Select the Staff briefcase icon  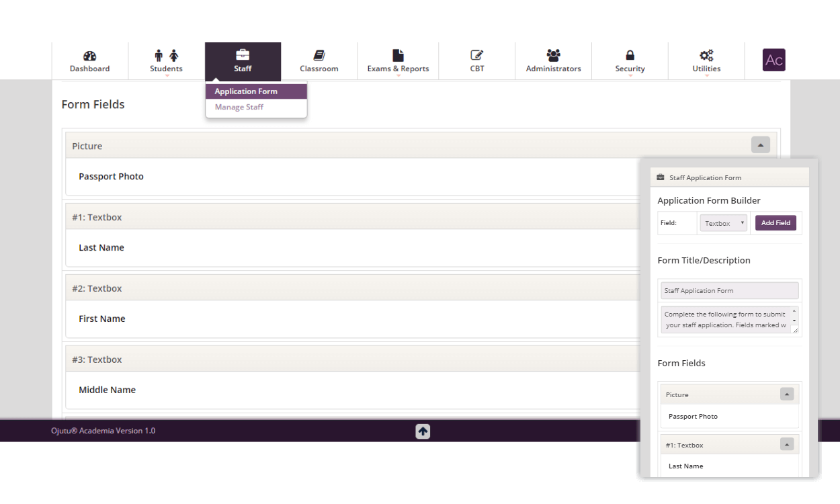tap(243, 55)
